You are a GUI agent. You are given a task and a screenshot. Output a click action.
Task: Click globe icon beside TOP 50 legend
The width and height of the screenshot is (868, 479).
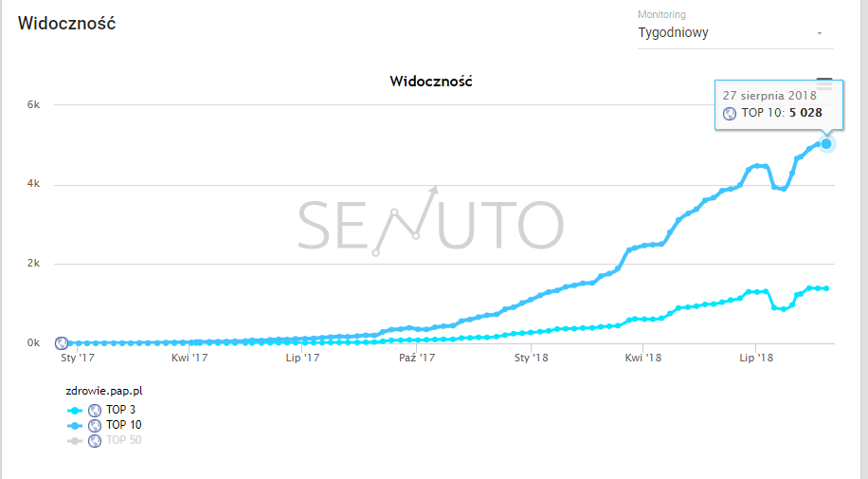[95, 441]
